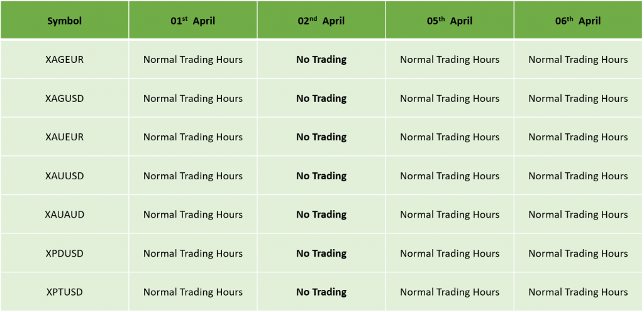Click the 05th April column header
Screen dimensions: 644x312
450,20
